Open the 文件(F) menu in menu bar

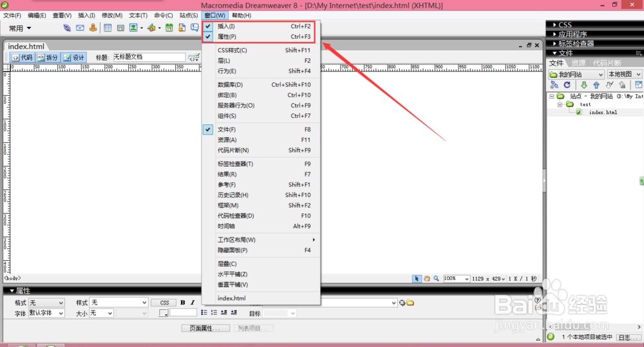[12, 15]
